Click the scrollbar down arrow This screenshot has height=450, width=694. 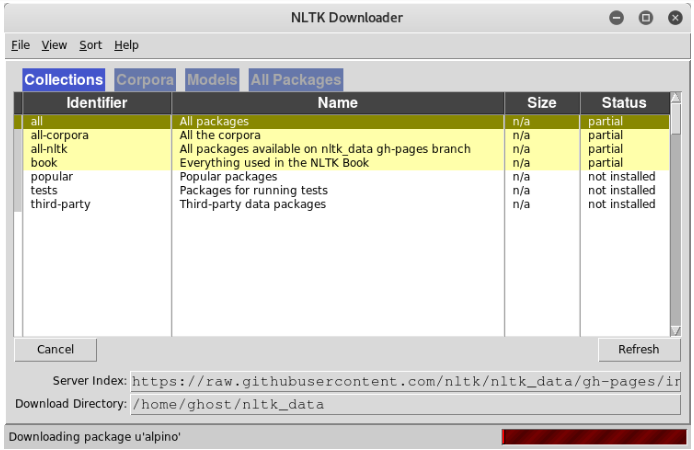(x=675, y=331)
